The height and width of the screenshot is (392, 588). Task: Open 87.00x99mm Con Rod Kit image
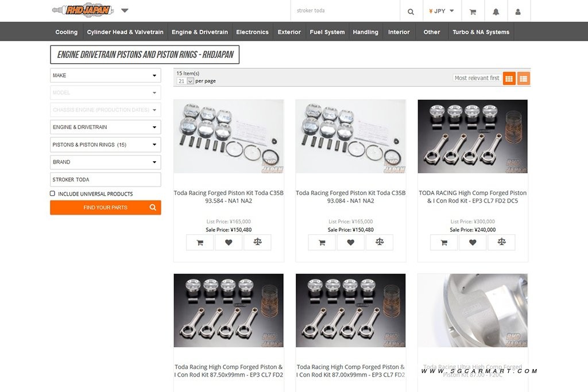pos(351,311)
